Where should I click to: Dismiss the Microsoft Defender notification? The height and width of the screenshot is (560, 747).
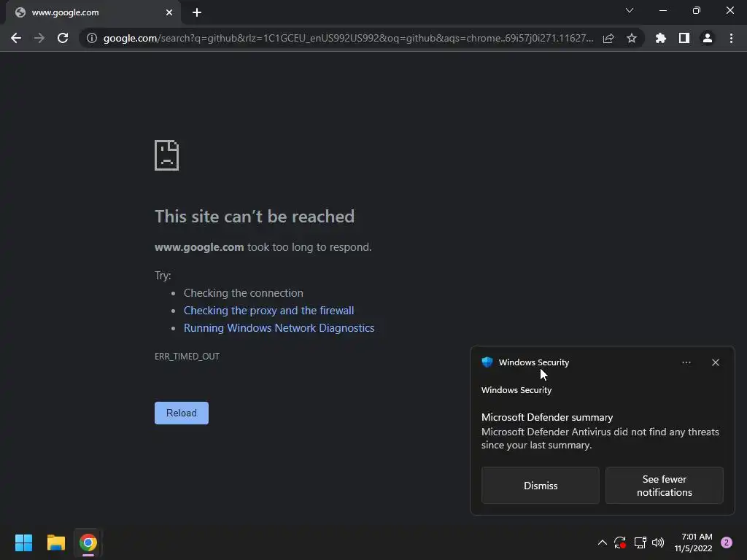pos(541,485)
